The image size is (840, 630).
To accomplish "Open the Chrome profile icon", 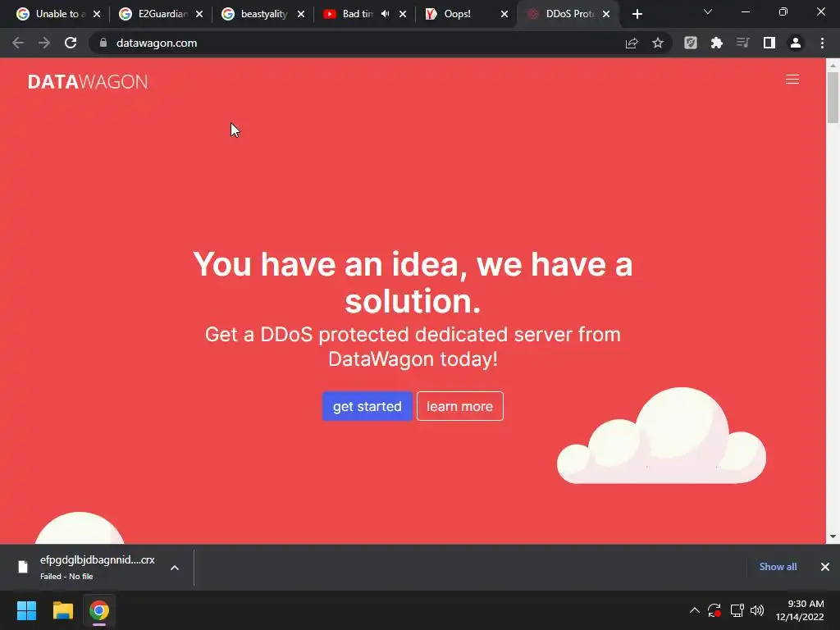I will point(796,43).
